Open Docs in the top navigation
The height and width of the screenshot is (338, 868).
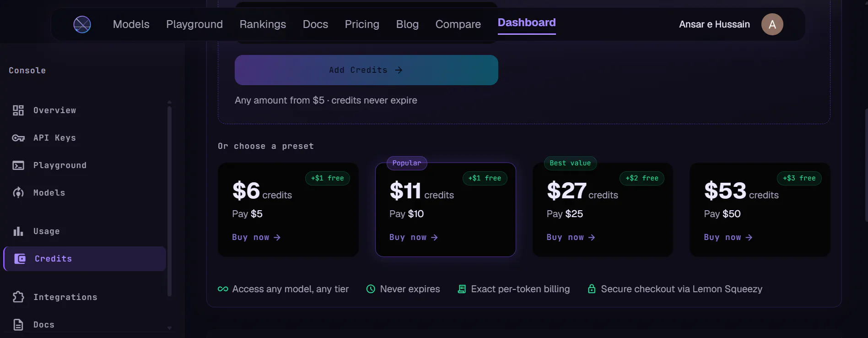tap(315, 24)
